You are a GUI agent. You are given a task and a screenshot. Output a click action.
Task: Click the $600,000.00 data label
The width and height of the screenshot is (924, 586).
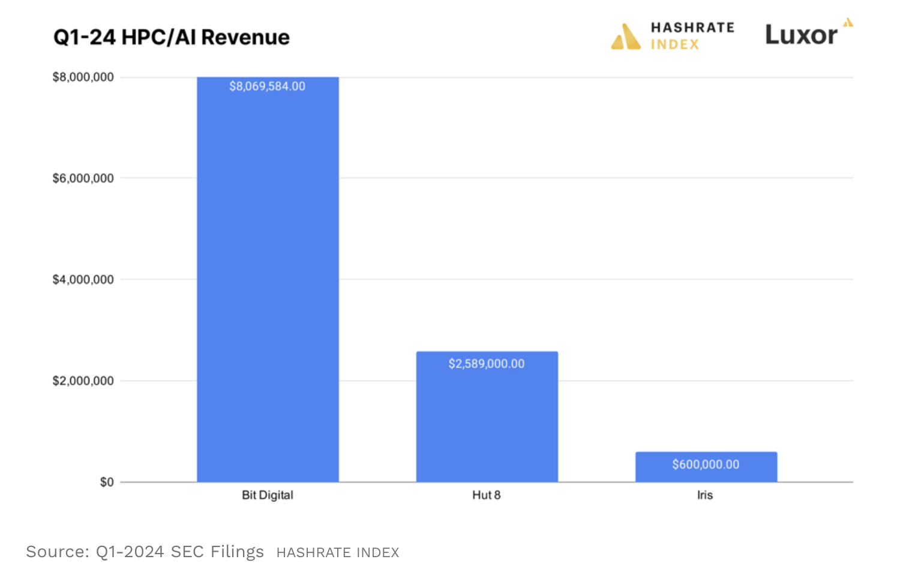click(706, 465)
